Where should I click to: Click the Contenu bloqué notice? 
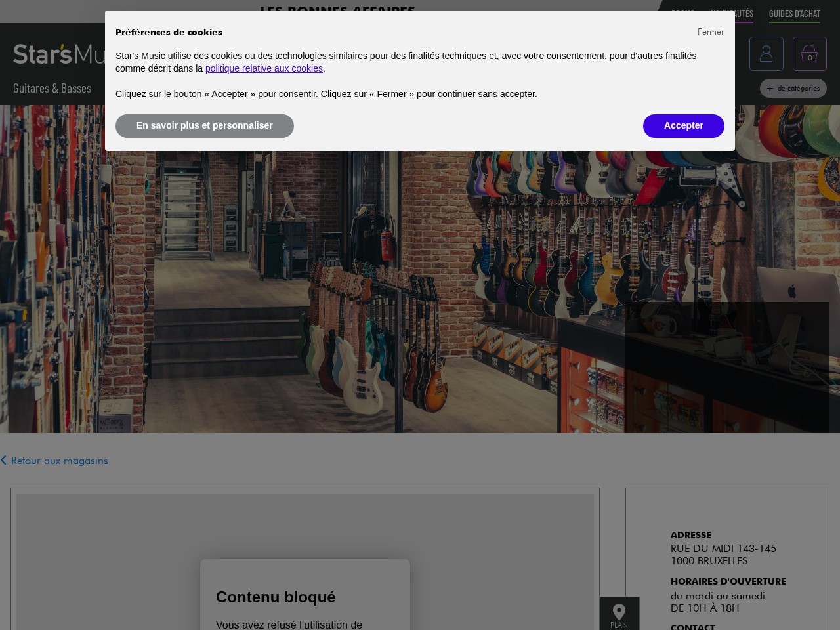pyautogui.click(x=276, y=597)
